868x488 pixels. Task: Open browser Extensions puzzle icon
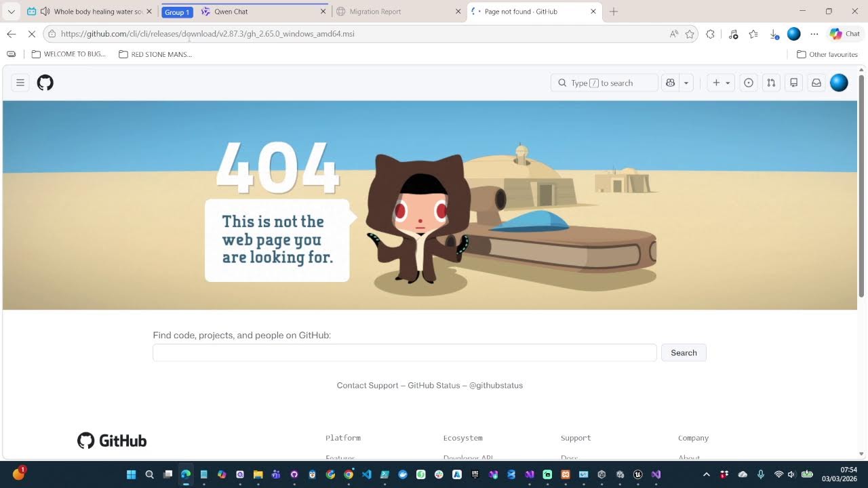[x=710, y=34]
